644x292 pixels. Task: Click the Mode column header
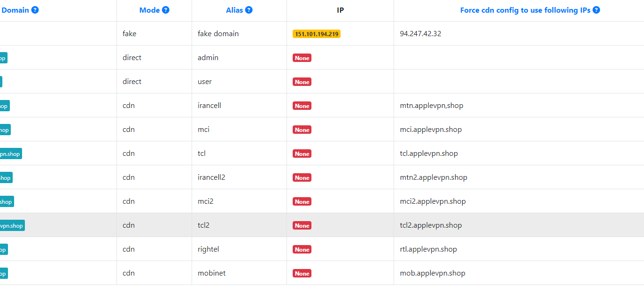point(150,10)
